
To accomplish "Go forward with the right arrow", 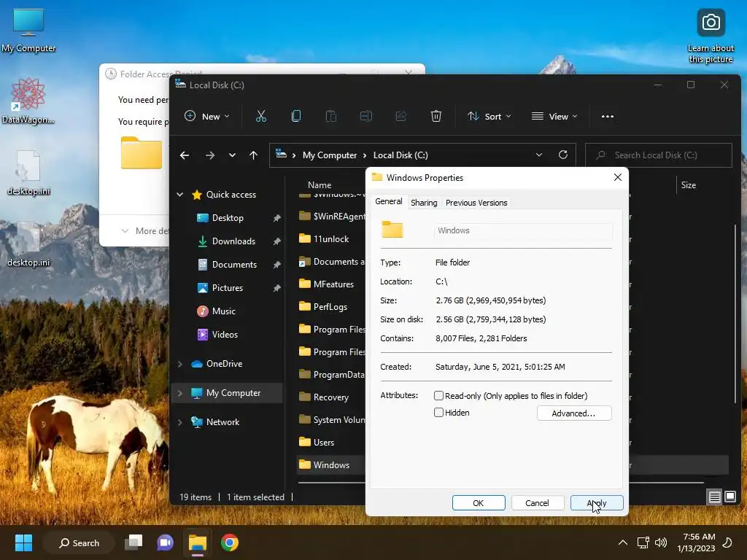I will [209, 155].
